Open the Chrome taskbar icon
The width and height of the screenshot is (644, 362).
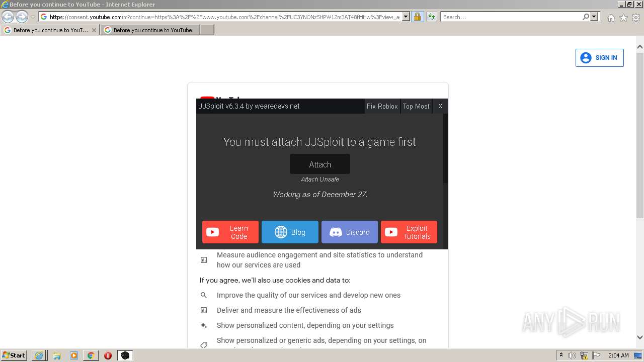coord(91,355)
